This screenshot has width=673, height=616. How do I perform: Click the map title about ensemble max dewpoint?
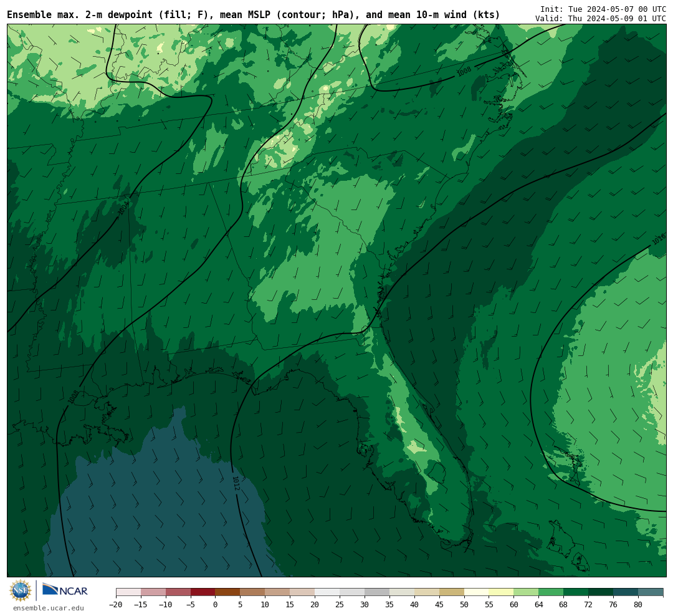coord(253,14)
